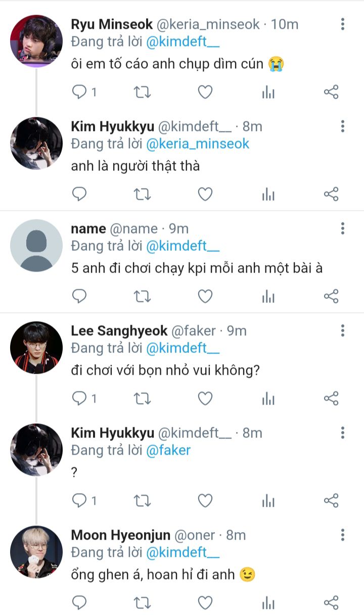364x615 pixels.
Task: Reply to Kim Hyukkyu's '?' tweet
Action: pyautogui.click(x=79, y=501)
